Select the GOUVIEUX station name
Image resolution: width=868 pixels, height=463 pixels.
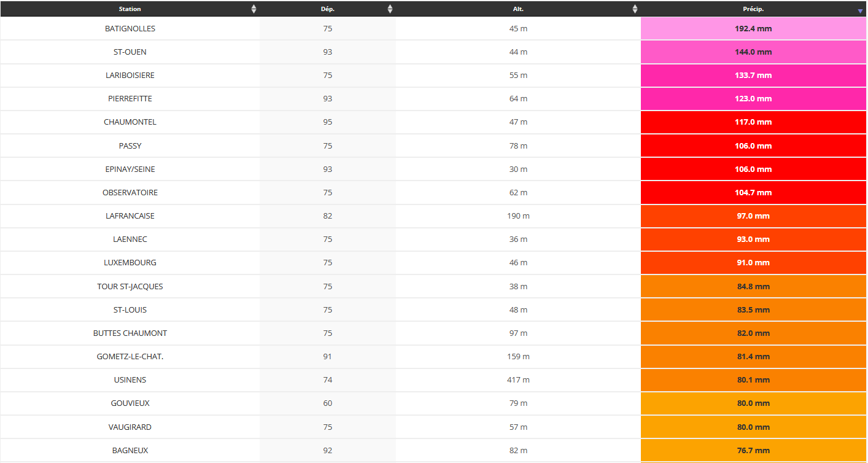tap(130, 403)
